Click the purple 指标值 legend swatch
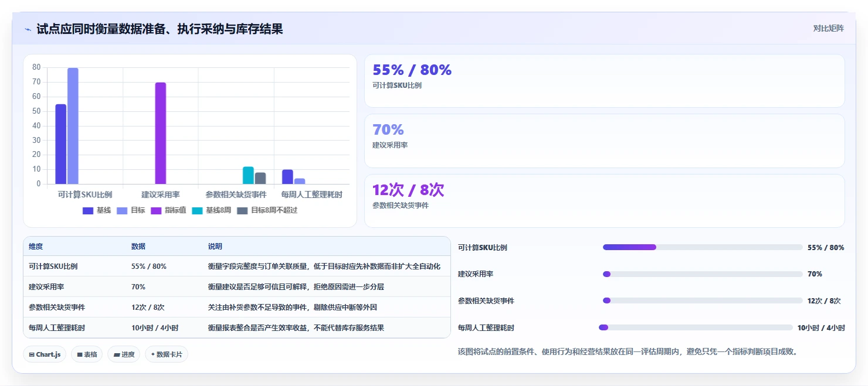The image size is (868, 386). [156, 210]
